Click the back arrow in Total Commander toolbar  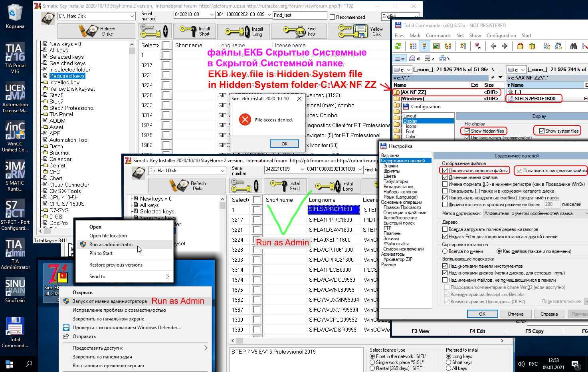tap(493, 46)
